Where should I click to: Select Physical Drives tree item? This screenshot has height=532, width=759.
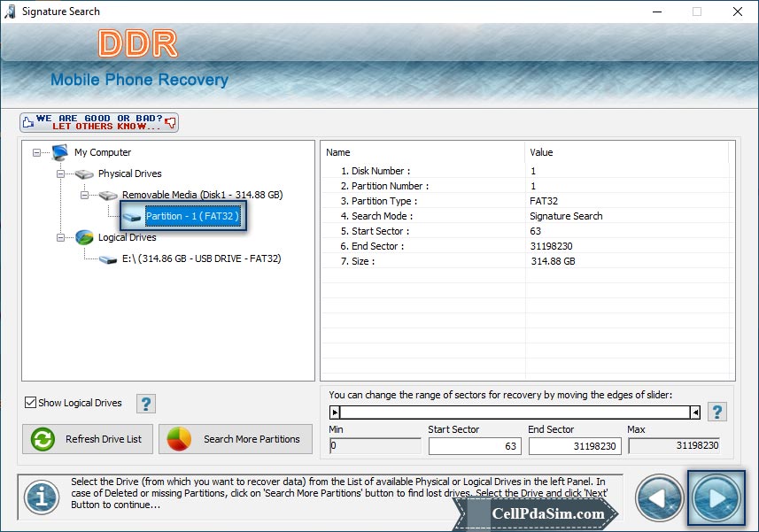coord(129,173)
